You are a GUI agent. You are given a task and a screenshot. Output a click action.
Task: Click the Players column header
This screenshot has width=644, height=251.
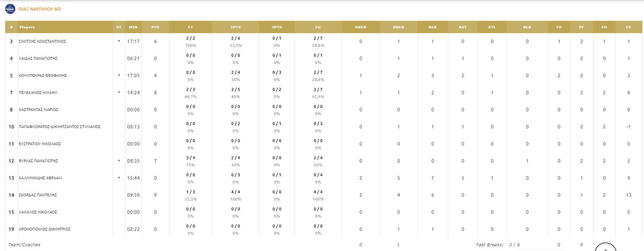point(27,27)
